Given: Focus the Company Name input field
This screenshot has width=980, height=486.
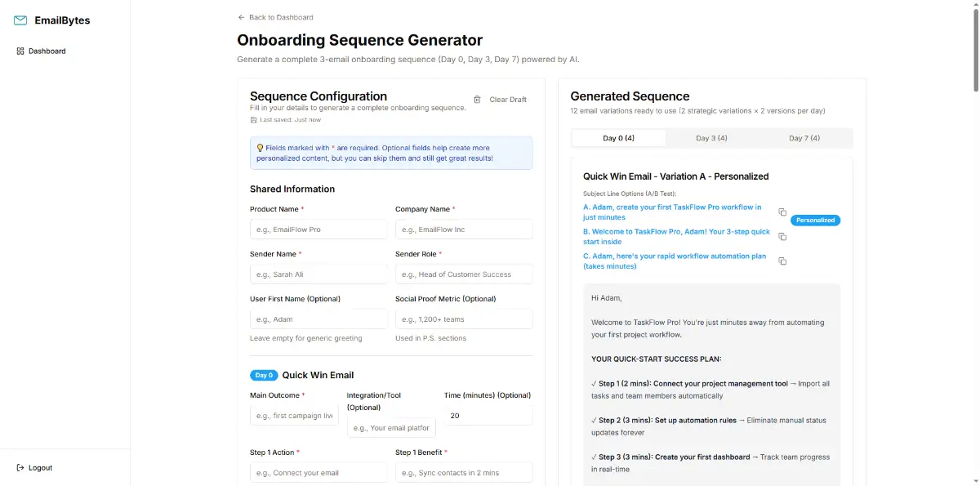Looking at the screenshot, I should 464,230.
